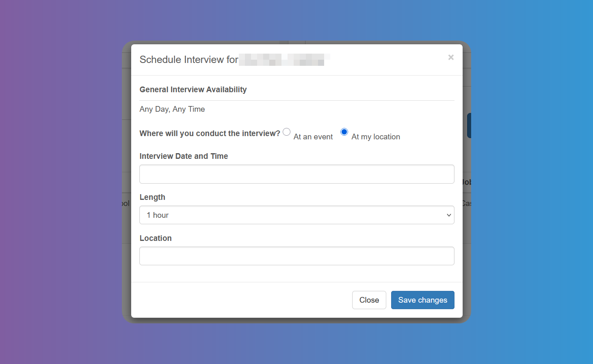Click the 'At my location' option label
Image resolution: width=593 pixels, height=364 pixels.
point(375,136)
